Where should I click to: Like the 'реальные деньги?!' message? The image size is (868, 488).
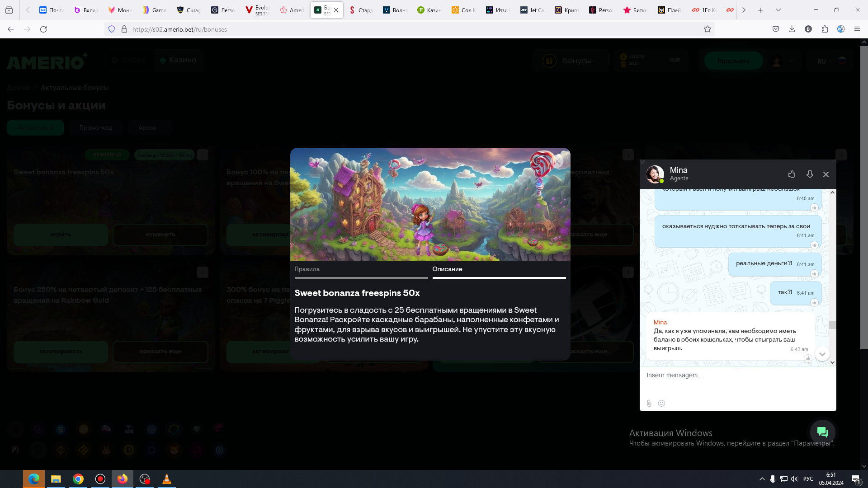point(814,274)
